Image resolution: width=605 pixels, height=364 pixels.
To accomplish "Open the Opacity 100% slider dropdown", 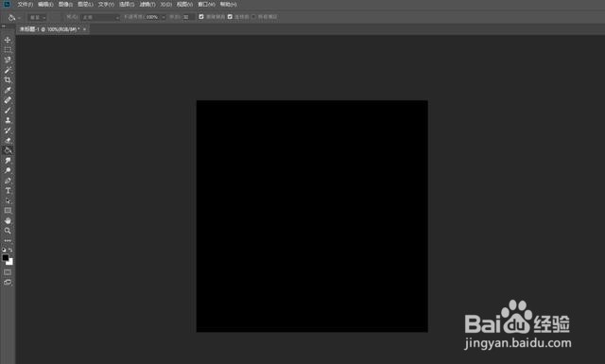I will 164,17.
